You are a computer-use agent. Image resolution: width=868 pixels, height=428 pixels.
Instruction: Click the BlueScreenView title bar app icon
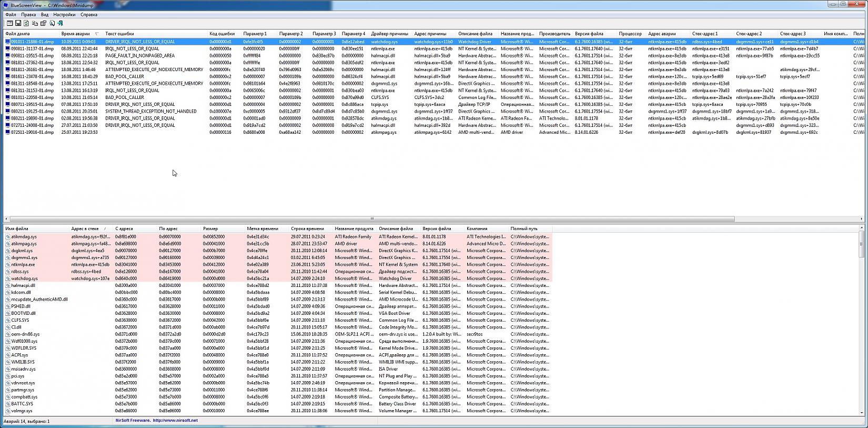6,5
